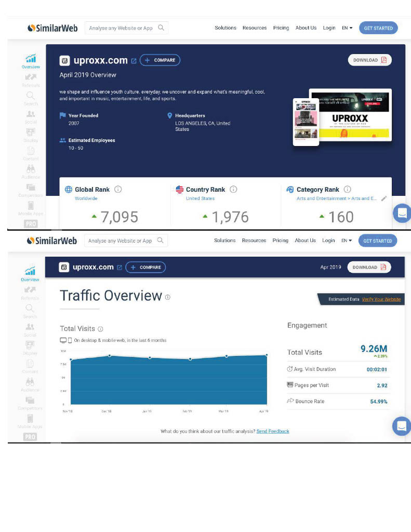The image size is (411, 532).
Task: Open Solutions menu in top screenshot navbar
Action: coord(226,28)
